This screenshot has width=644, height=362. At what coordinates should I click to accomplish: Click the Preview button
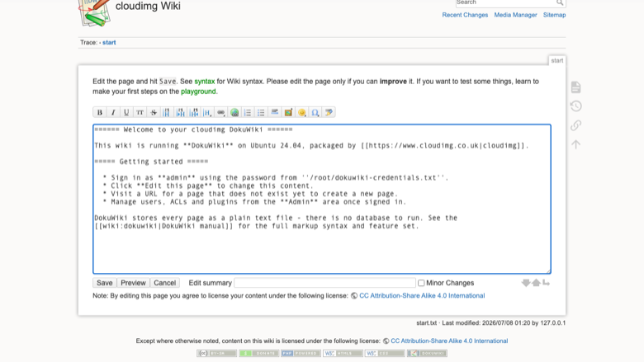(x=133, y=283)
